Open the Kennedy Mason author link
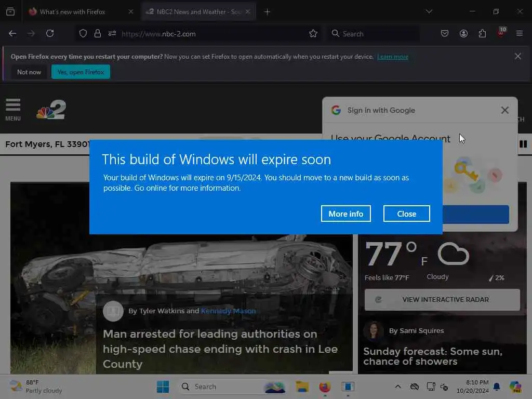The height and width of the screenshot is (399, 532). pyautogui.click(x=229, y=311)
